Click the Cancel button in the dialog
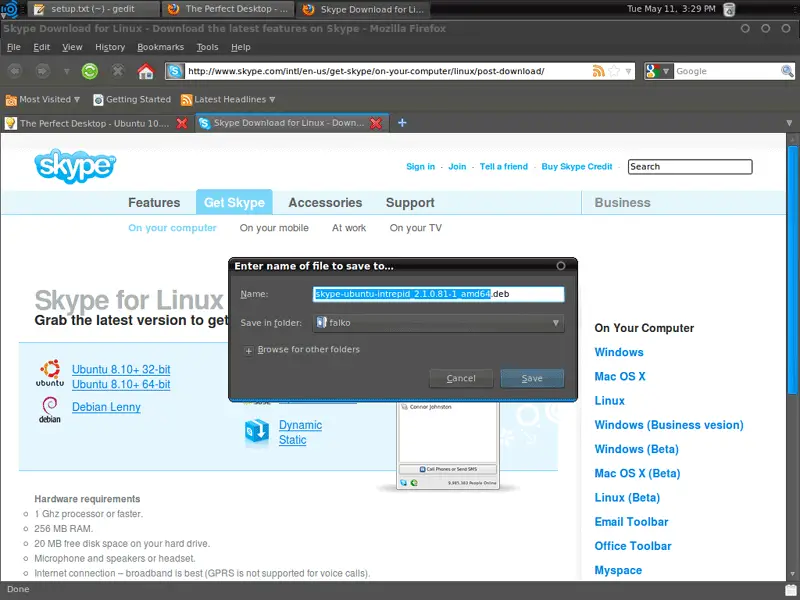 coord(461,378)
